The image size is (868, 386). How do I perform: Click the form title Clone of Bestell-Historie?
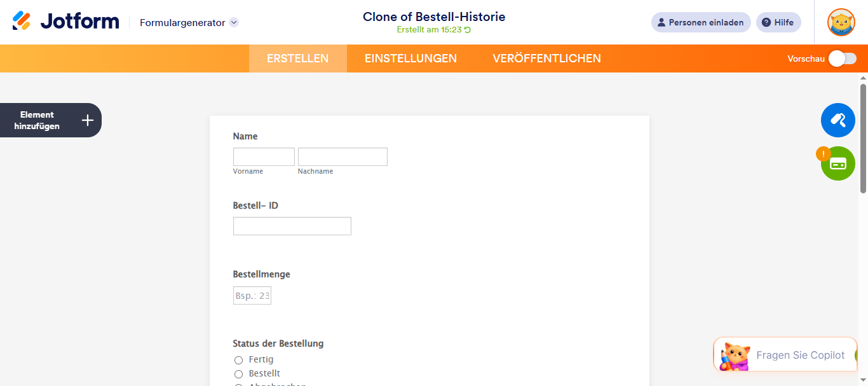(x=434, y=17)
